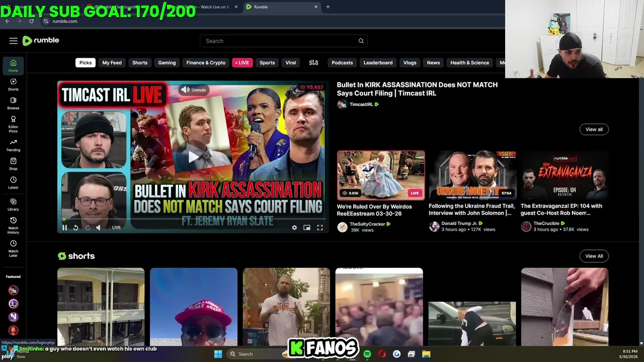Click the Unmute button on the video
This screenshot has height=362, width=644.
pyautogui.click(x=194, y=89)
